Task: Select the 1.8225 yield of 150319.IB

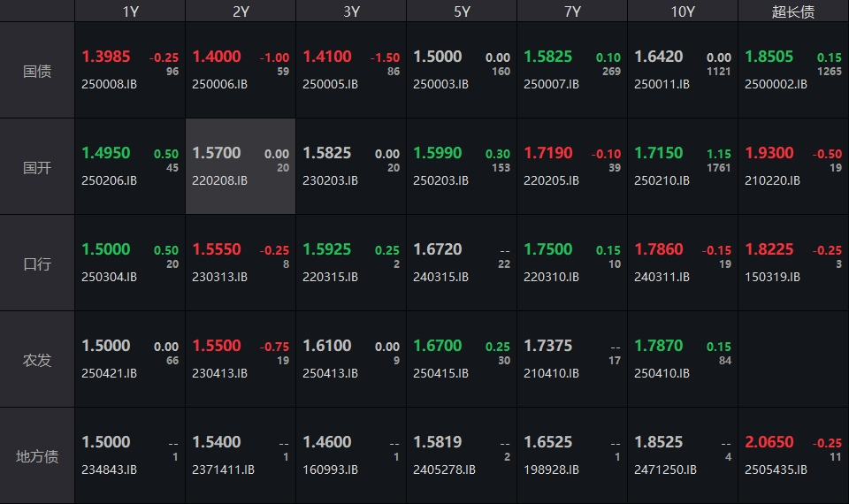Action: 769,249
